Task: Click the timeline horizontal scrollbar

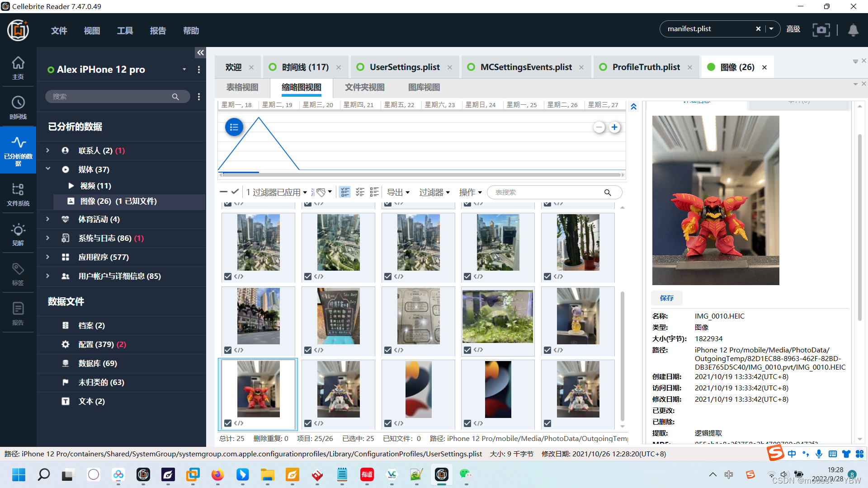Action: 420,174
